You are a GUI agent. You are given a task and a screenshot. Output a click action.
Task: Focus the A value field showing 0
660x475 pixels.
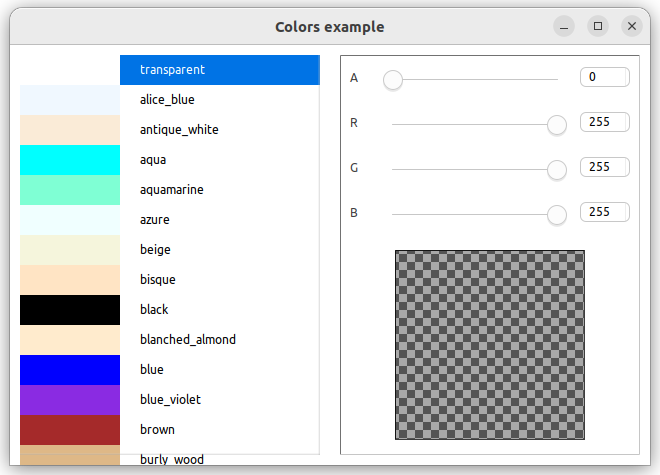coord(605,77)
